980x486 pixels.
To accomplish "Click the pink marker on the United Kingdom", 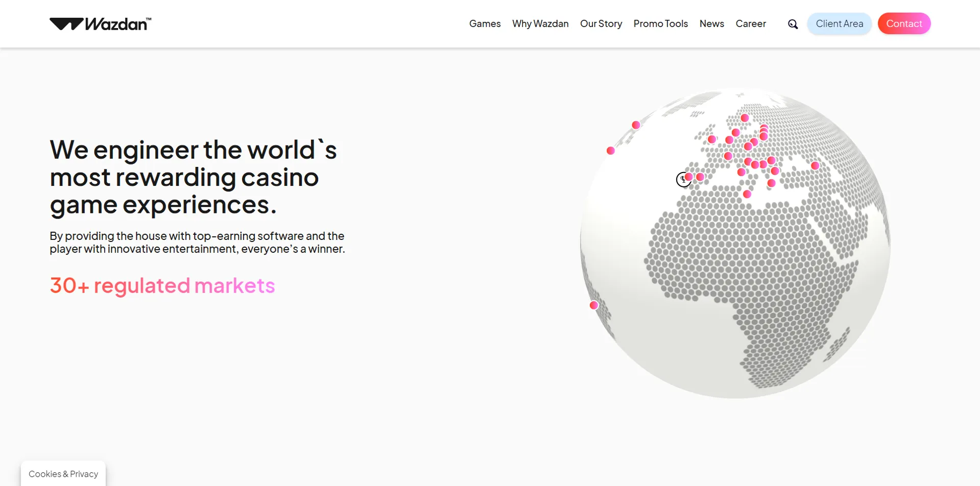I will [712, 139].
